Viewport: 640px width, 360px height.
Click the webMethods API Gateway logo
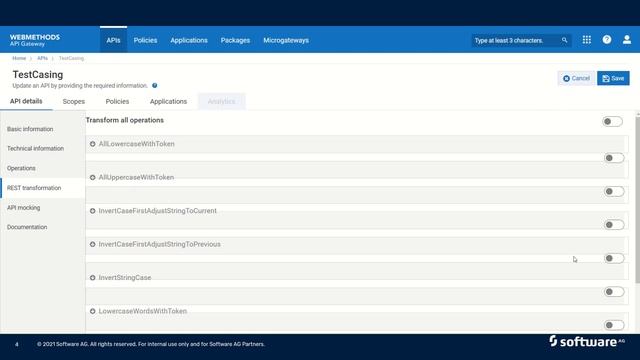[35, 40]
